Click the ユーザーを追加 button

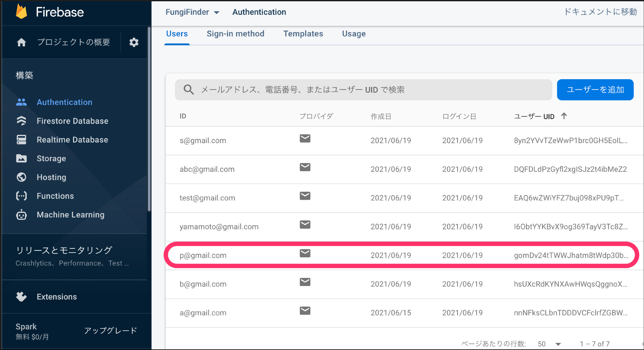[x=595, y=90]
